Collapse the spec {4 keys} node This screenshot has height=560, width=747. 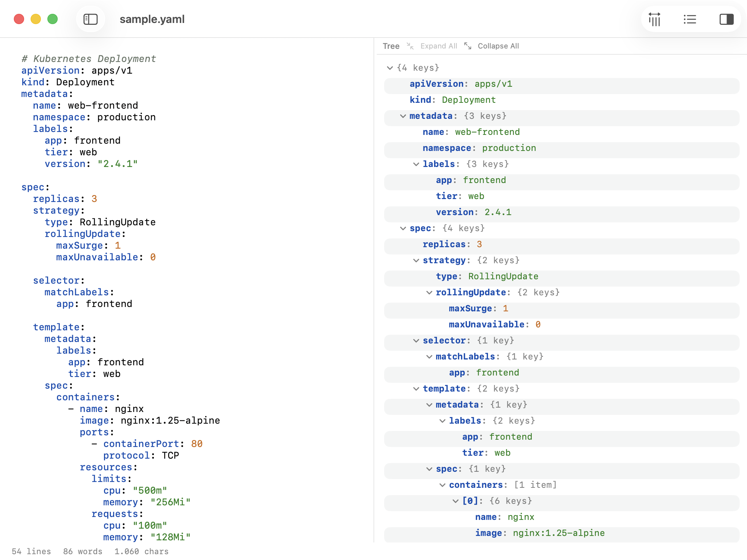point(403,228)
